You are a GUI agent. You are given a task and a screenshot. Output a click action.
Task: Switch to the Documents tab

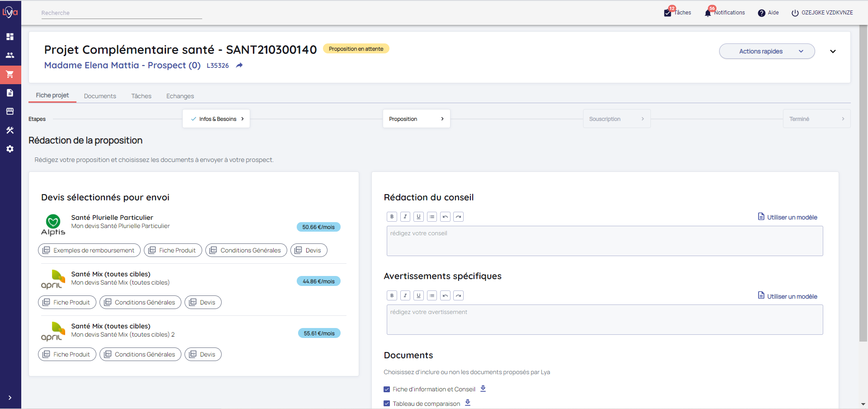click(100, 96)
